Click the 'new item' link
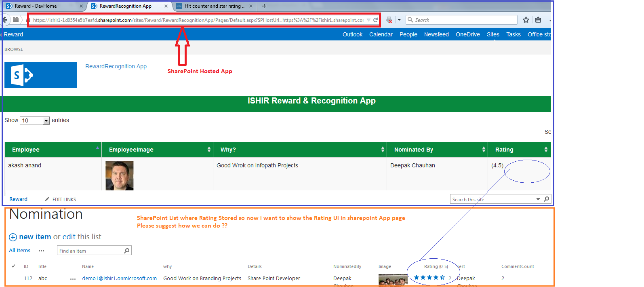 click(x=35, y=237)
